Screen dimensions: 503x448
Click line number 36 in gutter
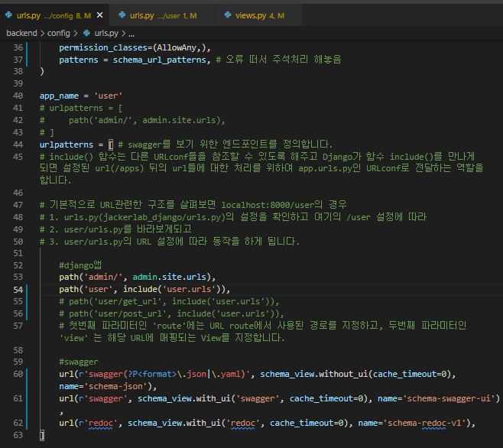[x=18, y=47]
